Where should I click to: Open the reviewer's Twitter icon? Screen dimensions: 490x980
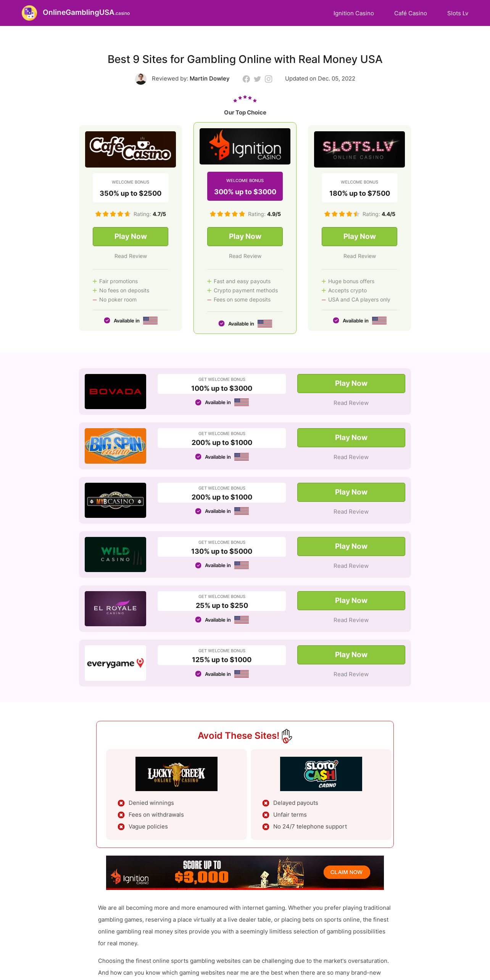(x=257, y=79)
